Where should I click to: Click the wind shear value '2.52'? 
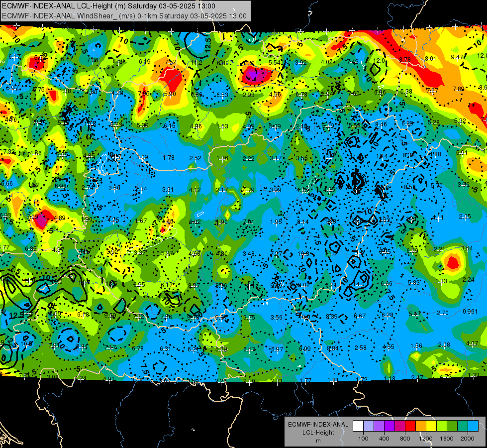coord(195,158)
